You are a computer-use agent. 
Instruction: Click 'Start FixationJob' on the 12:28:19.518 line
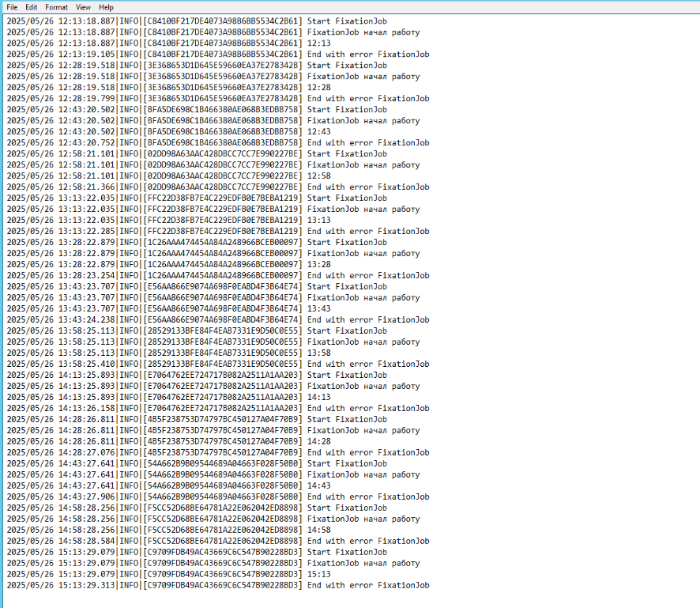[x=347, y=65]
